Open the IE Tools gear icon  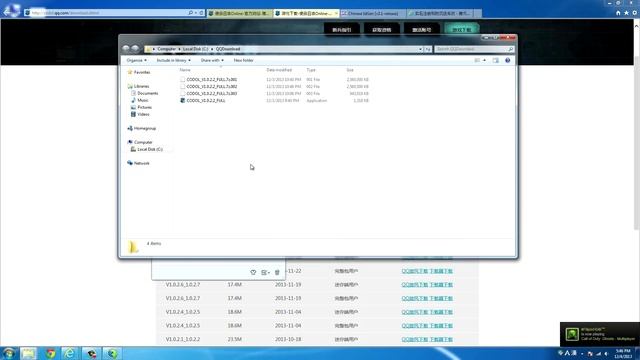click(x=634, y=13)
